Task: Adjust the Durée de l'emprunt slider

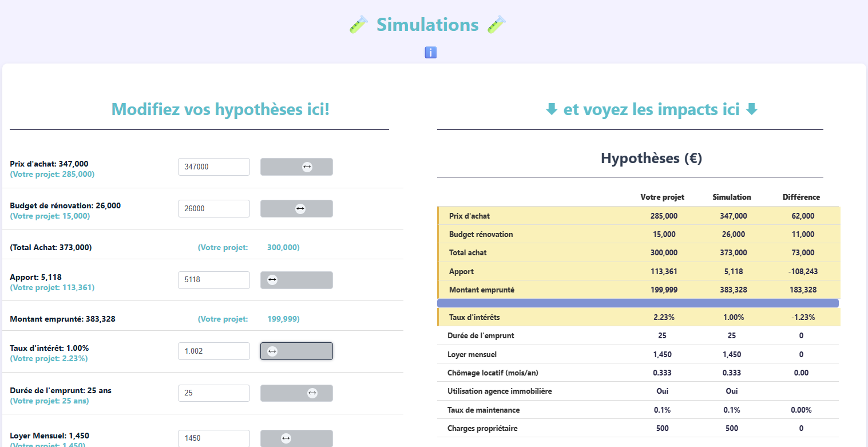Action: click(x=296, y=393)
